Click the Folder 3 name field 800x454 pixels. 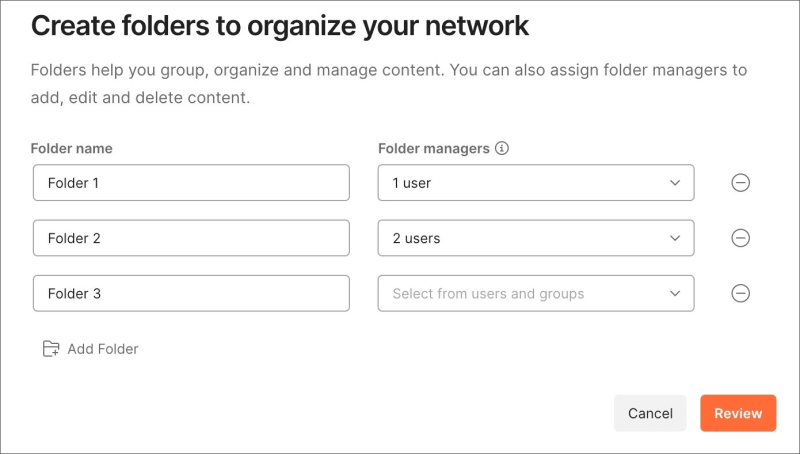point(191,294)
